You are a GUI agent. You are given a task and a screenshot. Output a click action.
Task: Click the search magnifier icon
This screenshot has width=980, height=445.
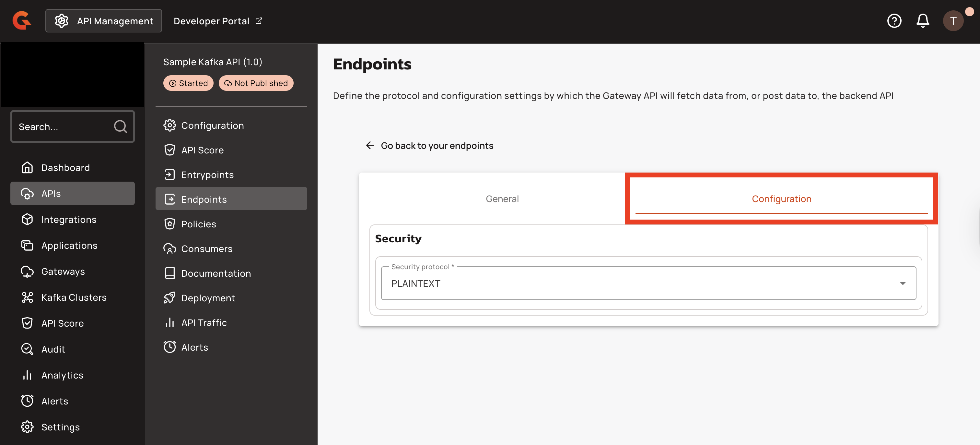coord(120,126)
